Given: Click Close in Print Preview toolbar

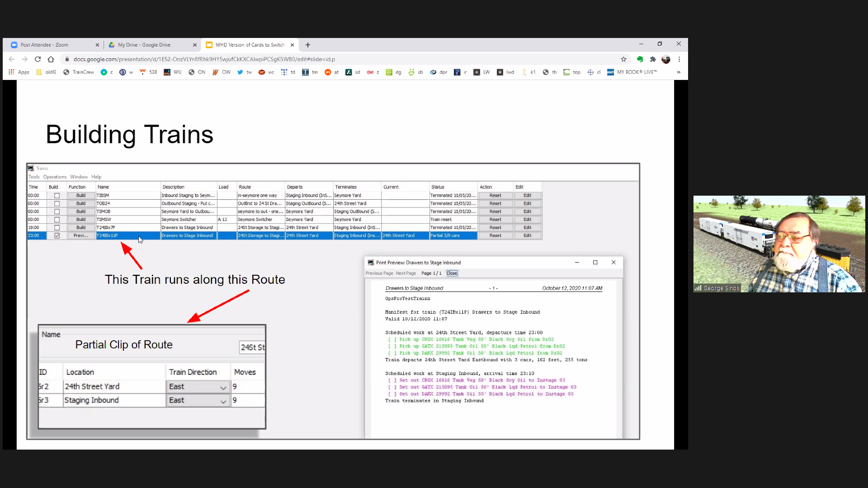Looking at the screenshot, I should pyautogui.click(x=452, y=273).
